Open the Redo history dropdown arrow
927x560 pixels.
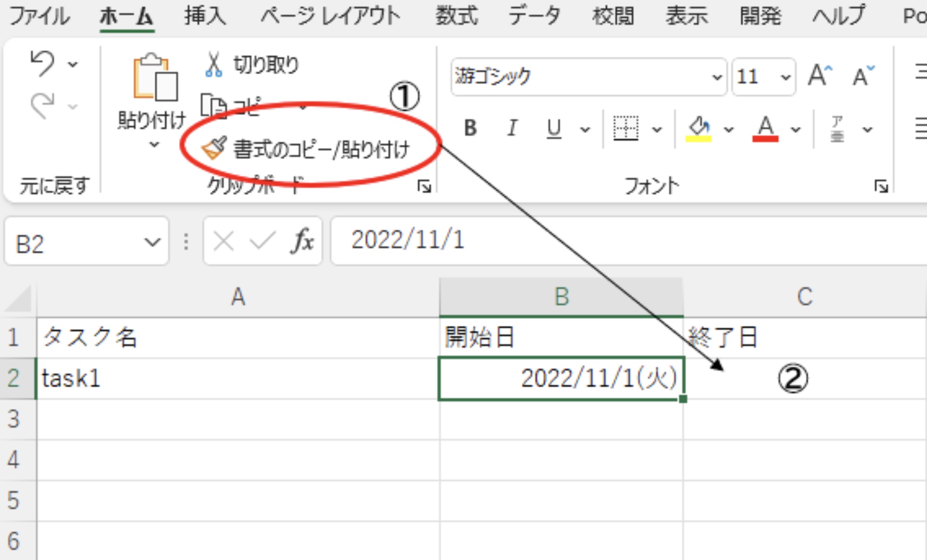(73, 107)
